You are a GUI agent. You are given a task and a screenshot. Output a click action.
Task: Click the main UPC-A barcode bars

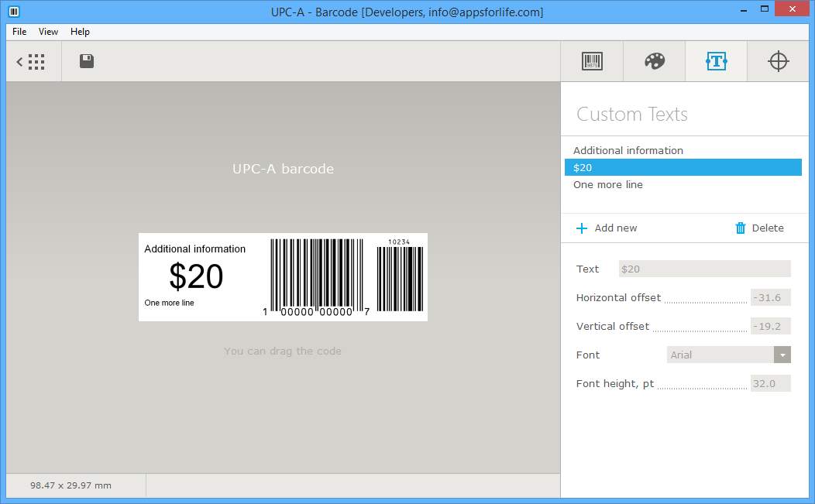click(317, 276)
